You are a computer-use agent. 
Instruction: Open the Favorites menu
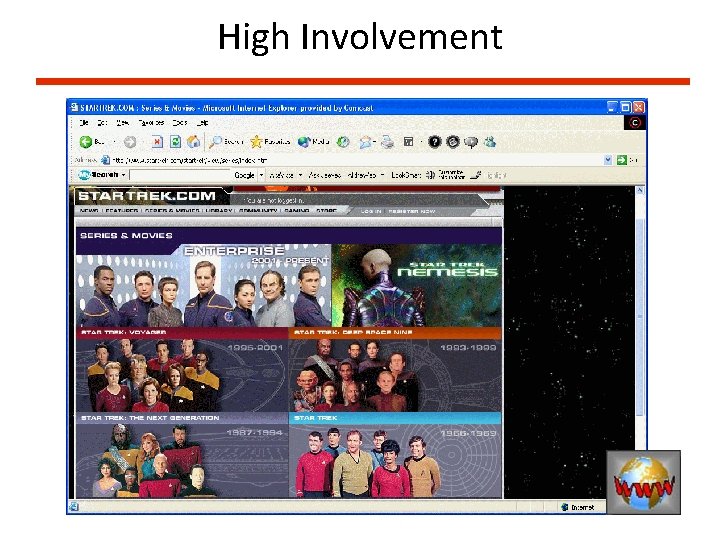click(151, 123)
